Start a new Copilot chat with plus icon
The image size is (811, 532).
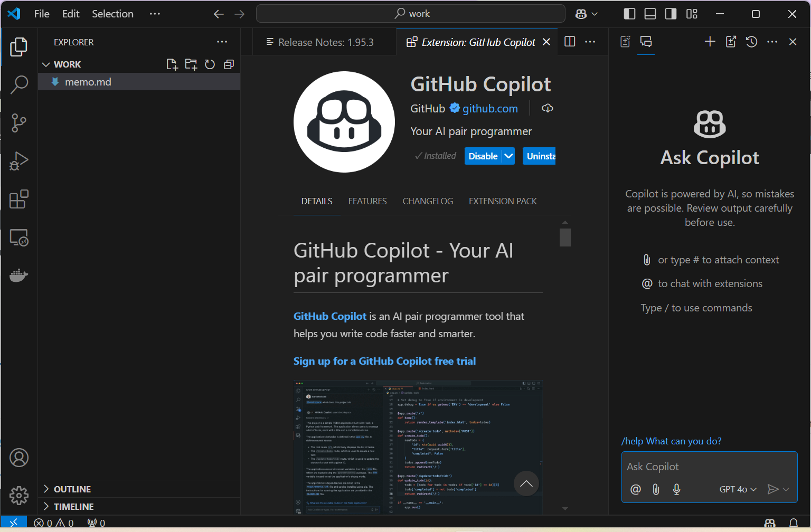click(710, 42)
